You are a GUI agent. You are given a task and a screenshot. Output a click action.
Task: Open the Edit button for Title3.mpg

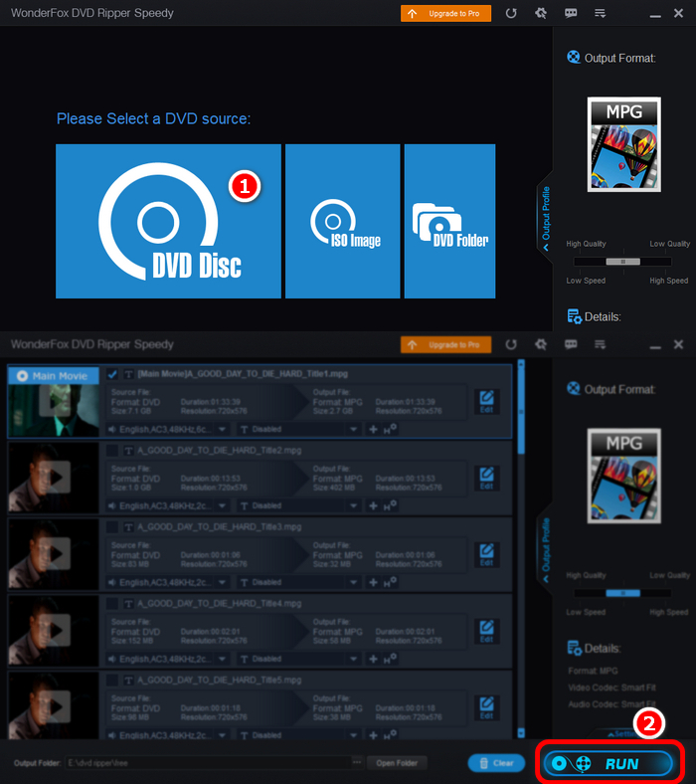tap(486, 554)
